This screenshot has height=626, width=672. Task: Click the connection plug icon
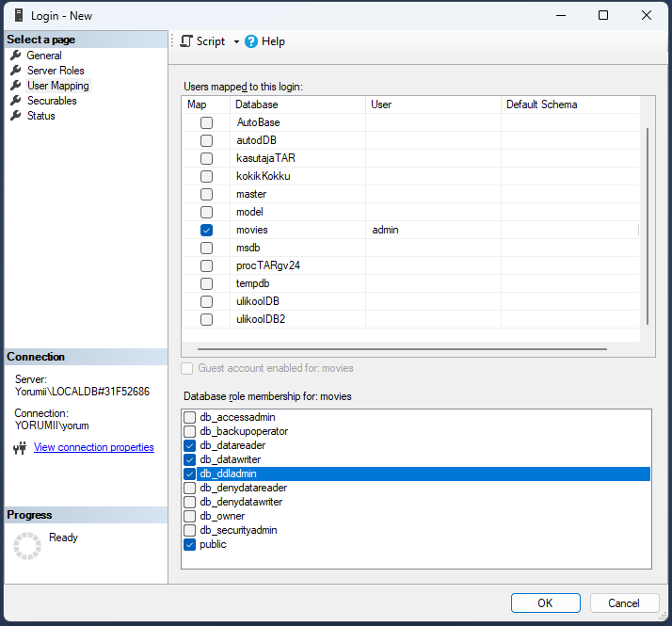click(x=20, y=448)
